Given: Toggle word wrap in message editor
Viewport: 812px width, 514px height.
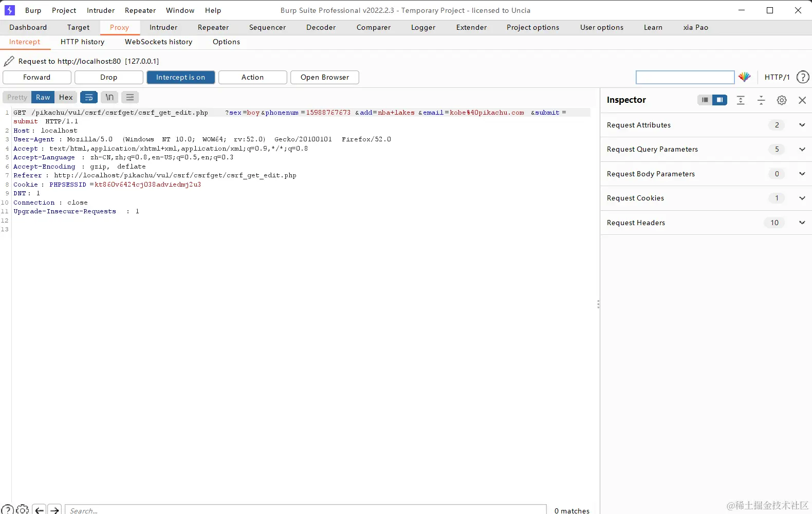Looking at the screenshot, I should [x=89, y=97].
